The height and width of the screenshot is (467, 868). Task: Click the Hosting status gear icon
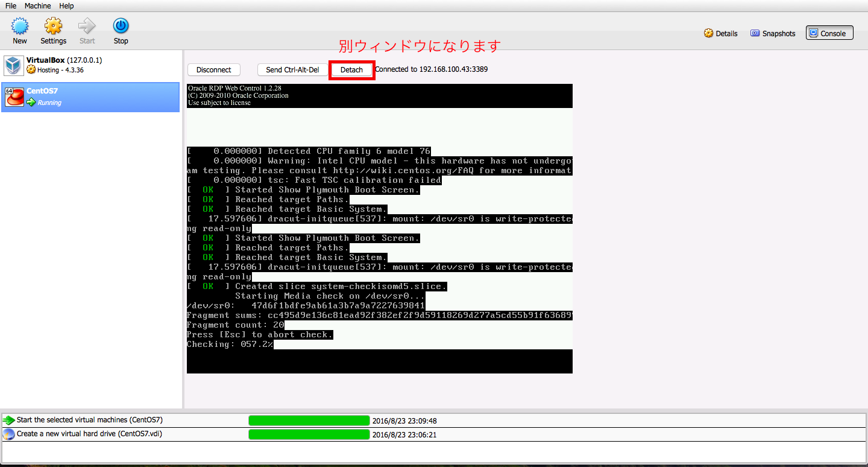(31, 70)
